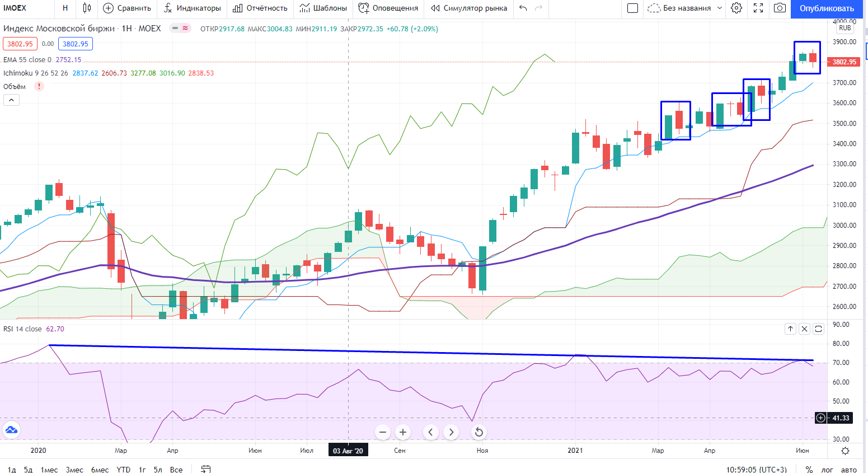The image size is (868, 473).
Task: Open chart settings gear in top toolbar
Action: click(736, 8)
